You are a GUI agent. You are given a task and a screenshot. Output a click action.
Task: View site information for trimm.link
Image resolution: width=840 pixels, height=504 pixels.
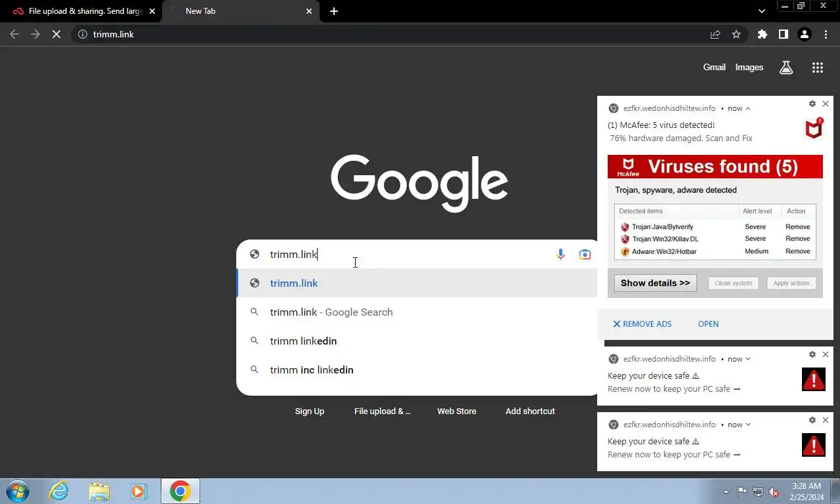(83, 34)
